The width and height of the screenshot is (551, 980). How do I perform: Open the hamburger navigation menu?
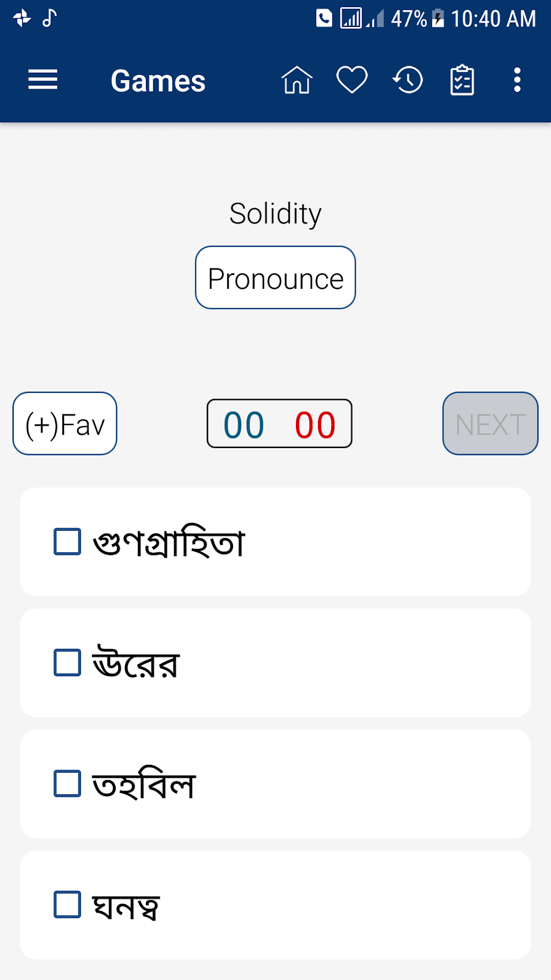[x=43, y=80]
